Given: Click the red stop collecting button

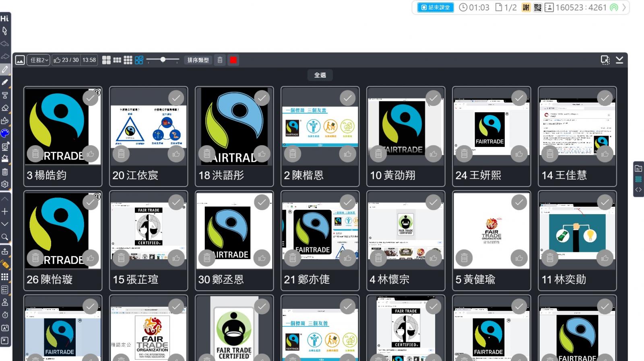Looking at the screenshot, I should click(x=233, y=60).
